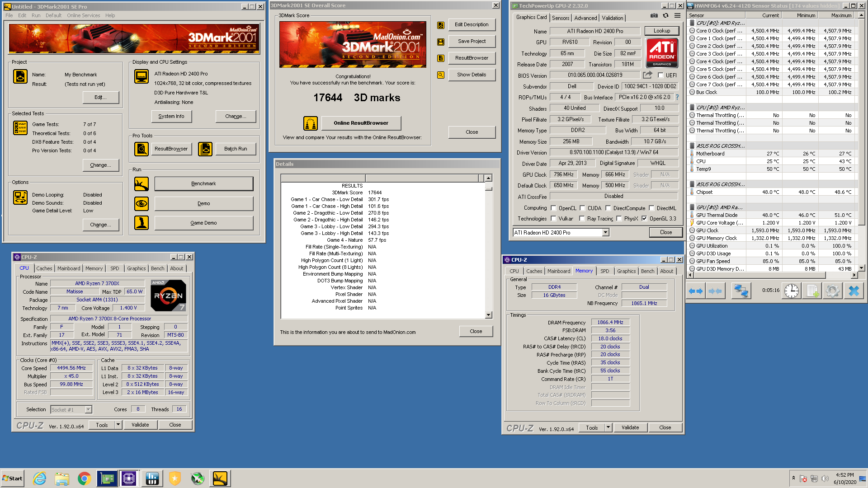Click the Batch Run icon
The height and width of the screenshot is (488, 868).
coord(205,149)
